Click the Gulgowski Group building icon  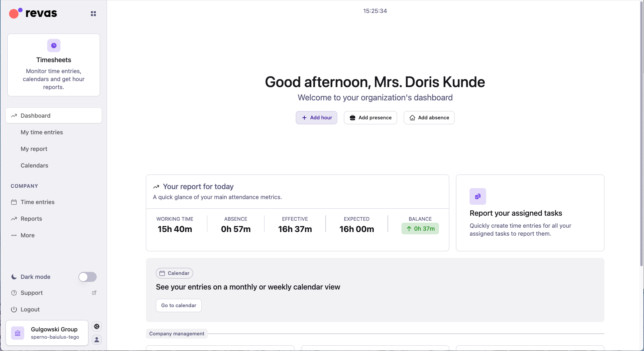click(x=18, y=333)
